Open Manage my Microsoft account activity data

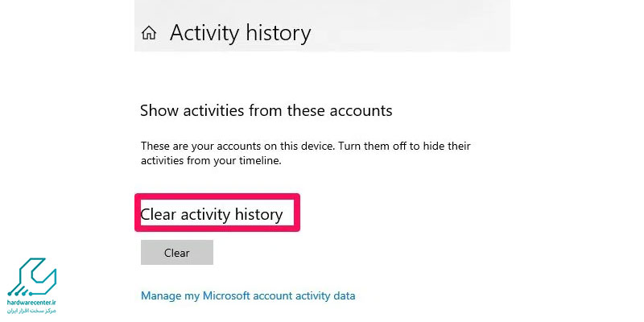248,295
